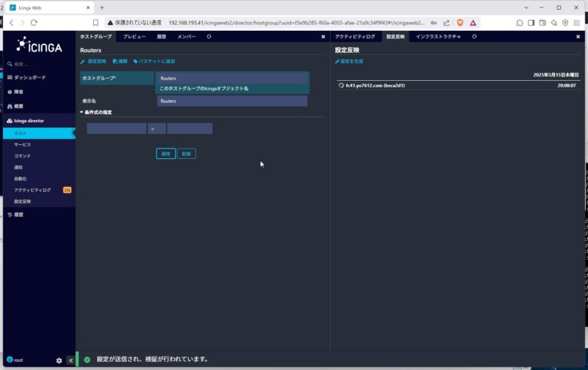Switch to active Deploy tab in right column
The image size is (588, 370).
point(395,36)
